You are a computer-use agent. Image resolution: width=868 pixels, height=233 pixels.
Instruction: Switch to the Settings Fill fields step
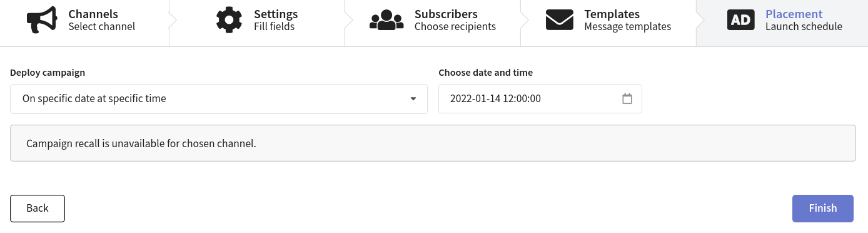(257, 23)
